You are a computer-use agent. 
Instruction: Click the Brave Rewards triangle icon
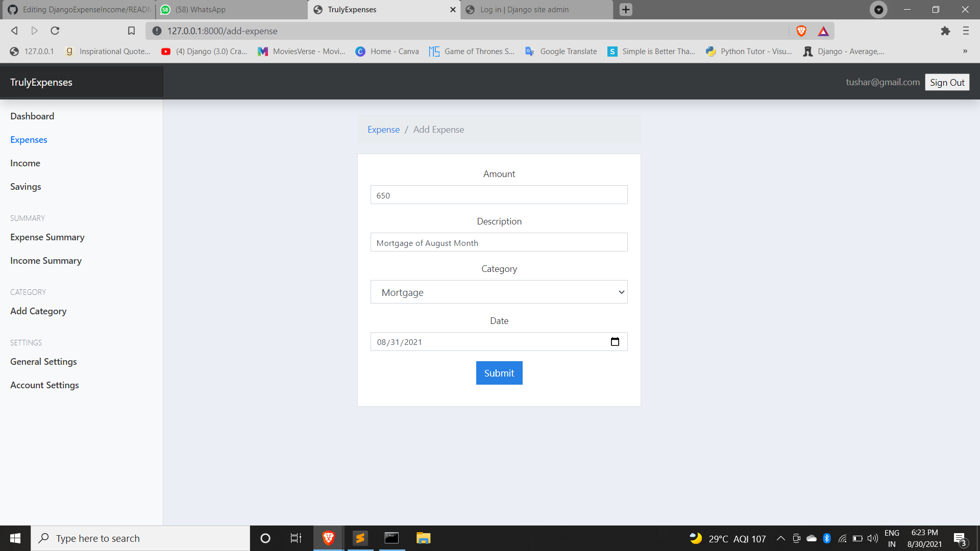823,31
